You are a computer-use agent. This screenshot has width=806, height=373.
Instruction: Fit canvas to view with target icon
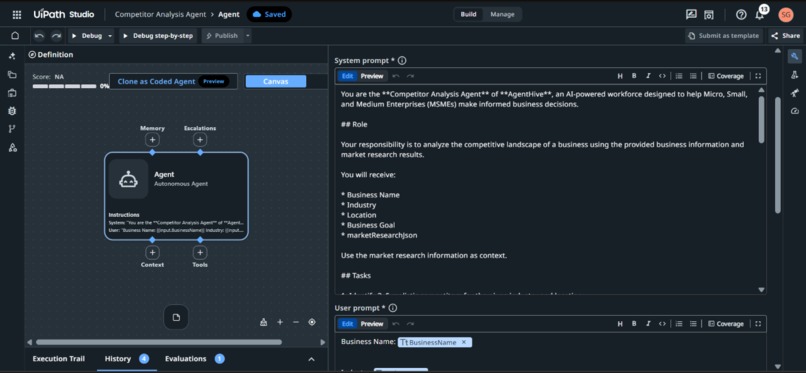[x=312, y=322]
